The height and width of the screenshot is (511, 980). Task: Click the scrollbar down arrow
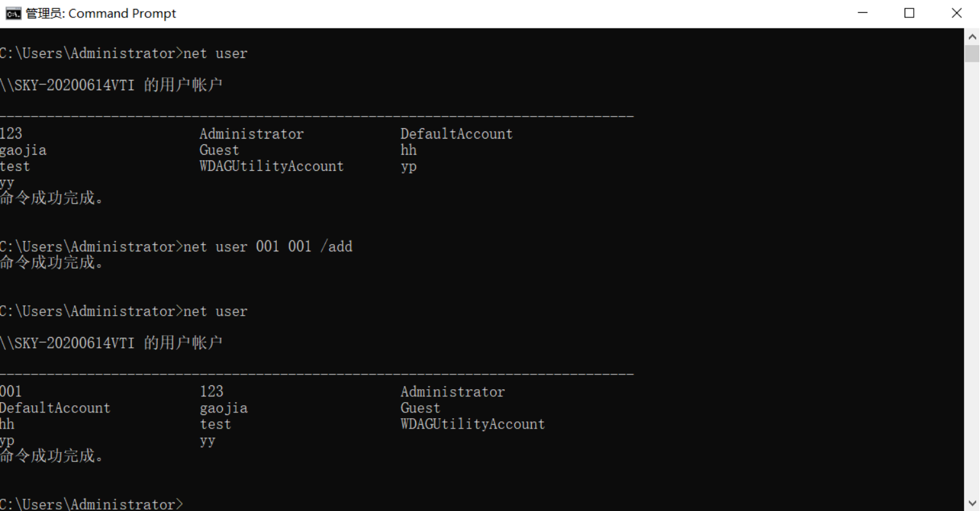[x=972, y=503]
